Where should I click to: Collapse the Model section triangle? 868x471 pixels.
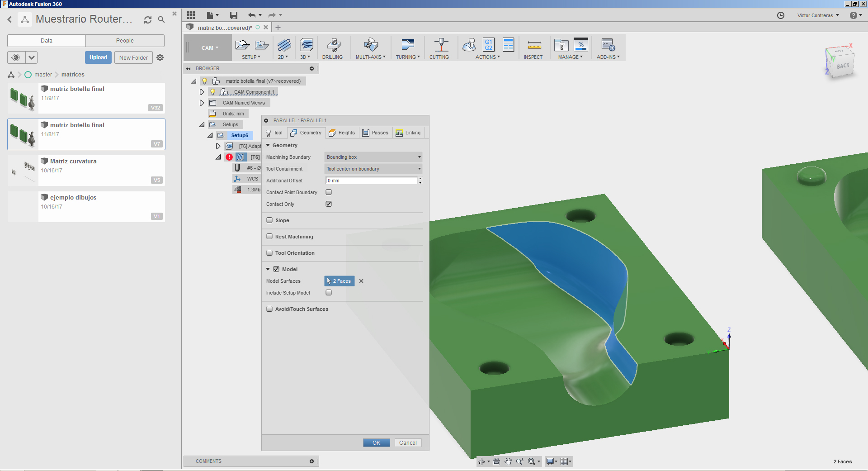click(x=268, y=269)
